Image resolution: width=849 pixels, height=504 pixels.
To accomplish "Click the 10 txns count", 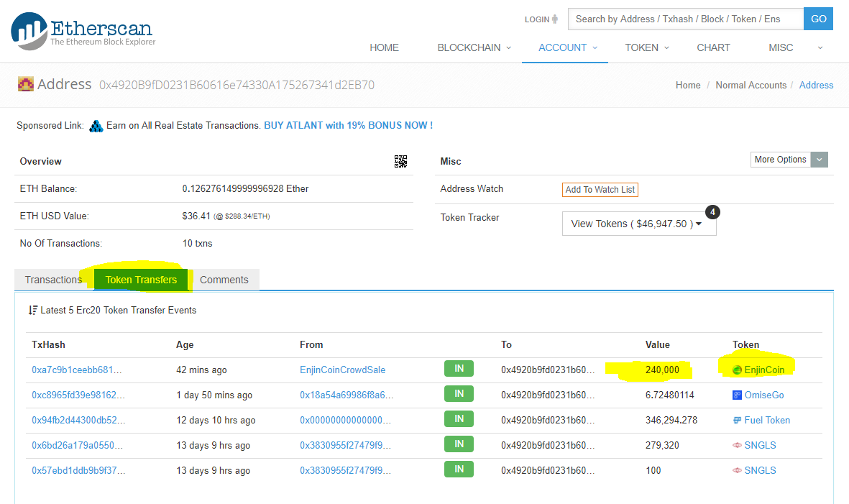I will [197, 244].
